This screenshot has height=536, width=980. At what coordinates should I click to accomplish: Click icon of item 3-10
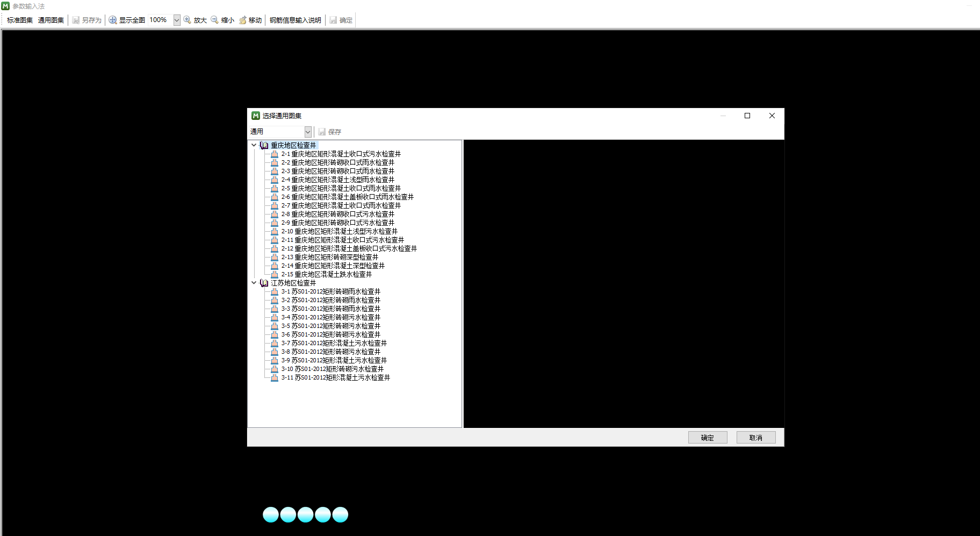tap(275, 369)
